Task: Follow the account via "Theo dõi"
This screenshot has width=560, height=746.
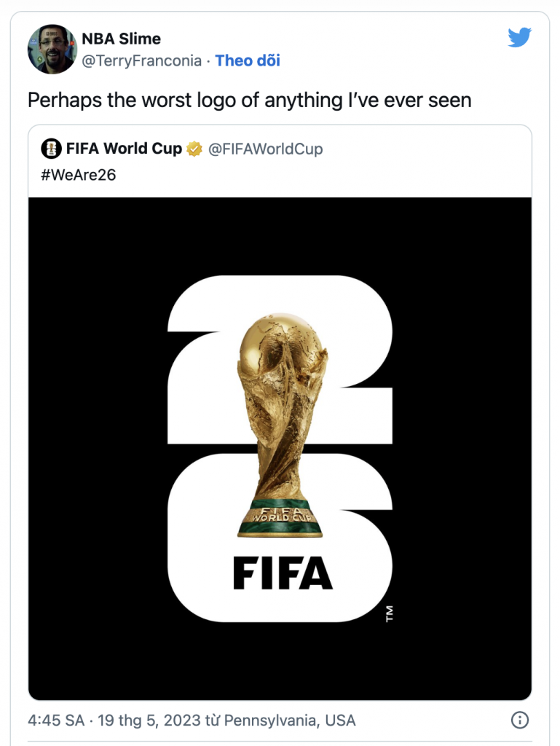Action: [248, 60]
